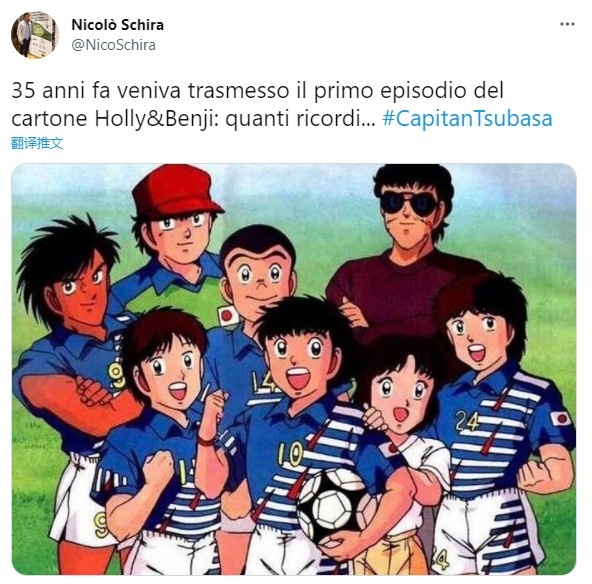The height and width of the screenshot is (584, 592).
Task: Click the quanti ricordi phrase in the tweet
Action: [x=300, y=118]
